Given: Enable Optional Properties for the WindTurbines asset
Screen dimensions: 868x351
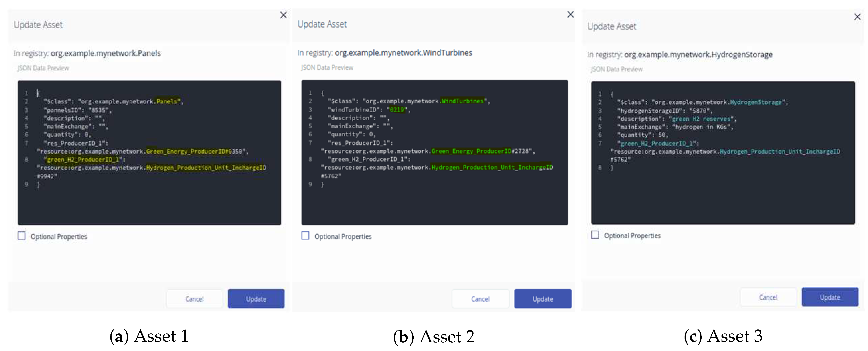Looking at the screenshot, I should [305, 236].
